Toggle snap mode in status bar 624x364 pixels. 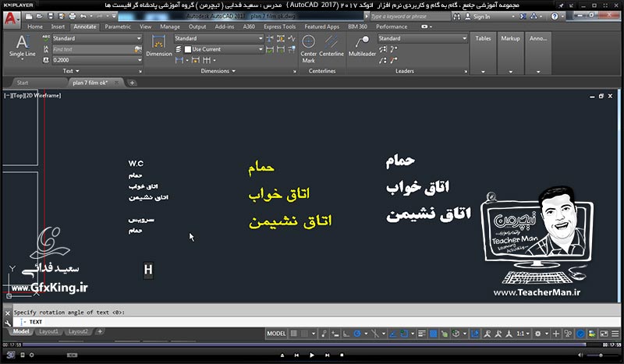(x=304, y=334)
